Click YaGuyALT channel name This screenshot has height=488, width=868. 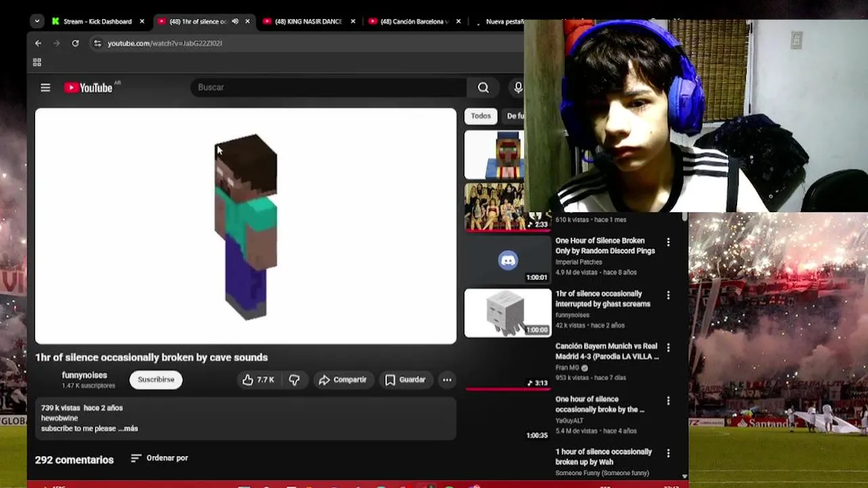point(569,420)
